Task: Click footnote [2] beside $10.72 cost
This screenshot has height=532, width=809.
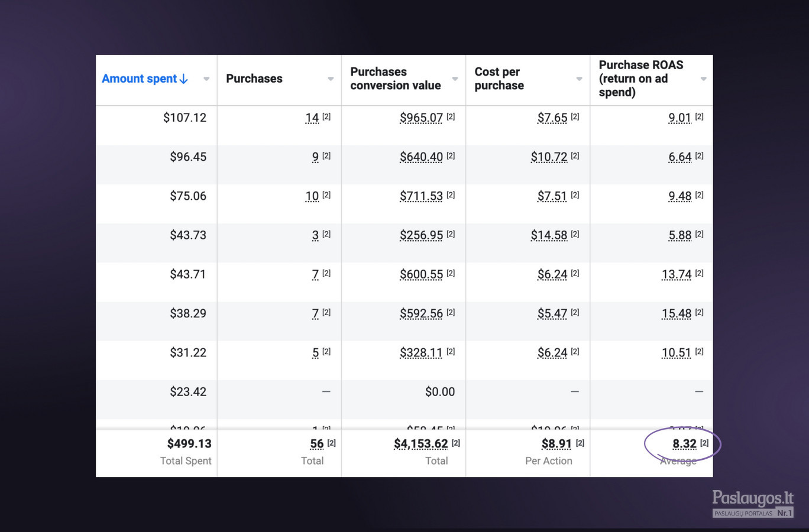Action: point(575,155)
